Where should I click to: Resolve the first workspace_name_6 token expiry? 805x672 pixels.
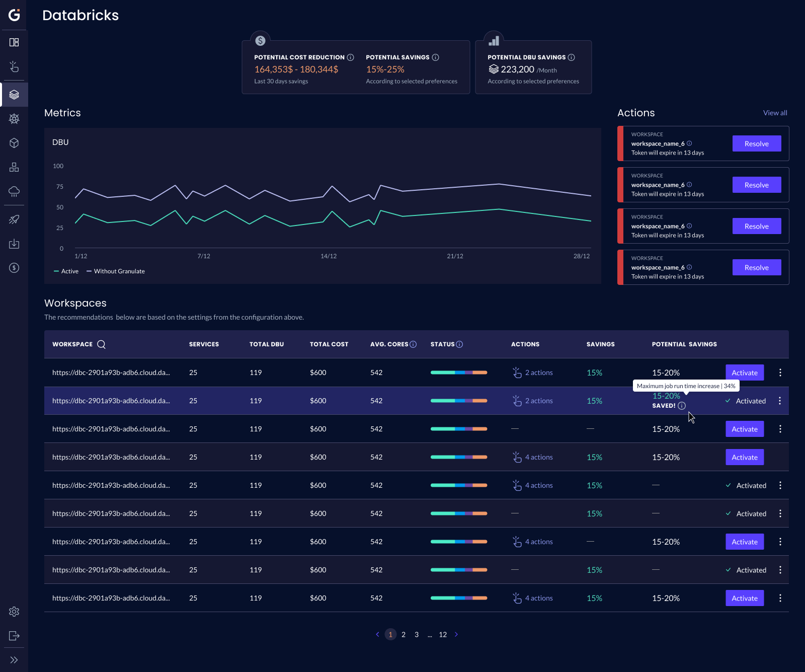pyautogui.click(x=757, y=143)
